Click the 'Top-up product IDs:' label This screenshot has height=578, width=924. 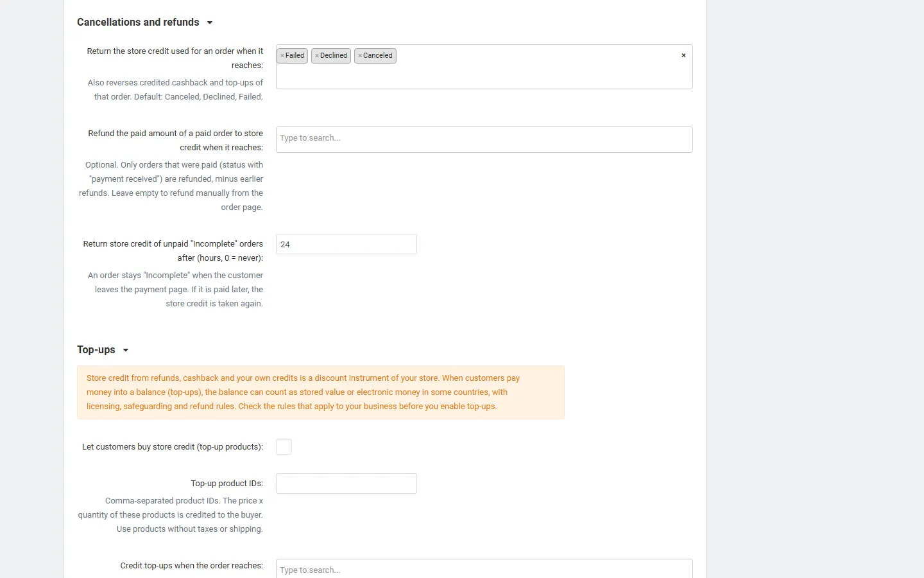(x=227, y=484)
